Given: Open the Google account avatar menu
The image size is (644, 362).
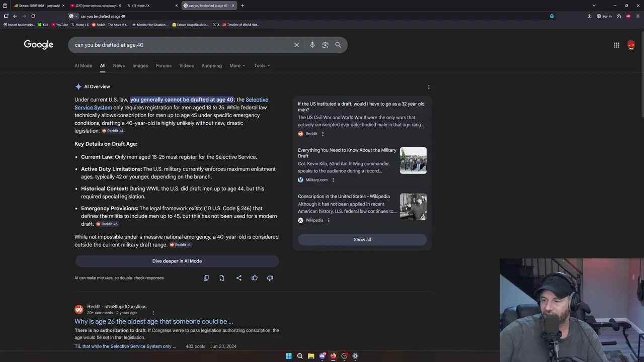Looking at the screenshot, I should tap(631, 45).
